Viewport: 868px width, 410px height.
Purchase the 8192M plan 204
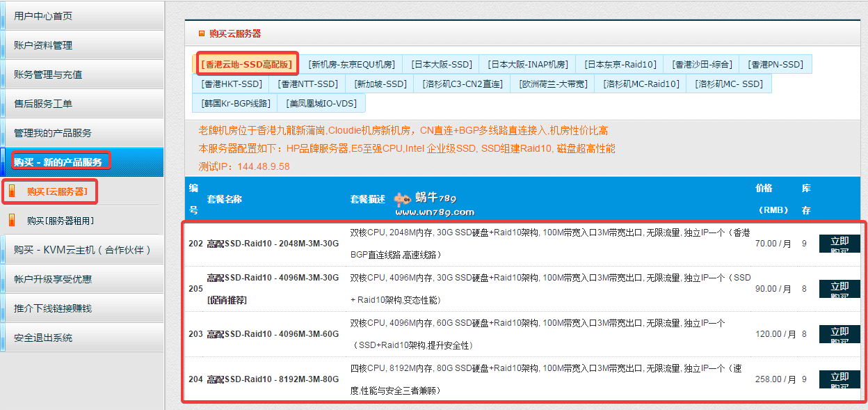coord(839,379)
